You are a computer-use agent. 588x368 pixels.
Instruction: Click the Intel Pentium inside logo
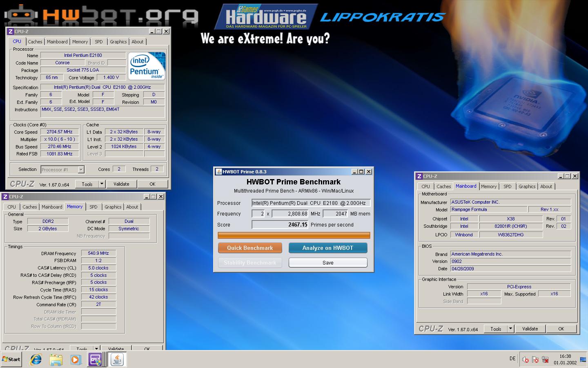click(147, 65)
